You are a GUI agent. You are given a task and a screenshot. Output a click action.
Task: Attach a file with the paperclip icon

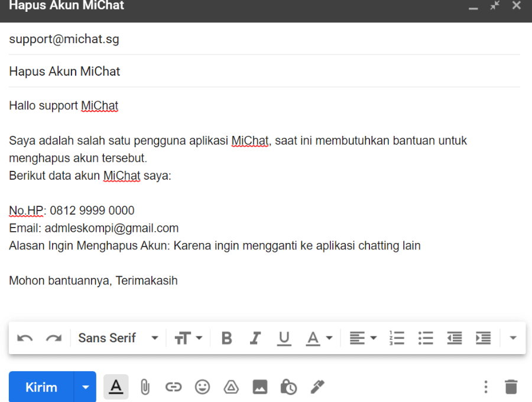[145, 387]
